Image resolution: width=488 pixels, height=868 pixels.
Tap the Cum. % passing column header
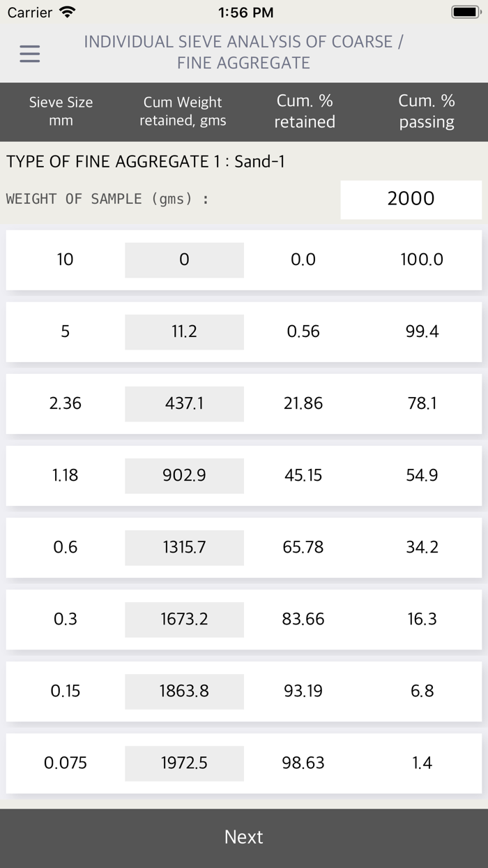coord(427,112)
